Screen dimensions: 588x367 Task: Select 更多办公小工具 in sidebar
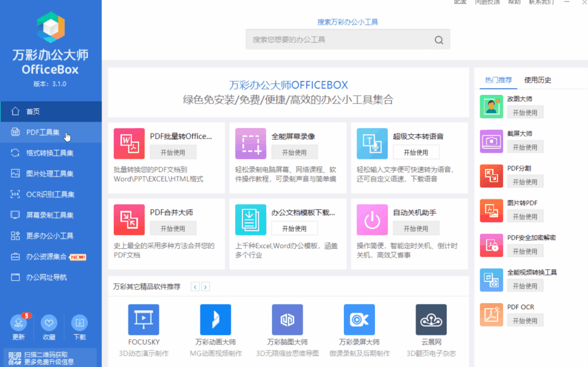click(x=51, y=236)
